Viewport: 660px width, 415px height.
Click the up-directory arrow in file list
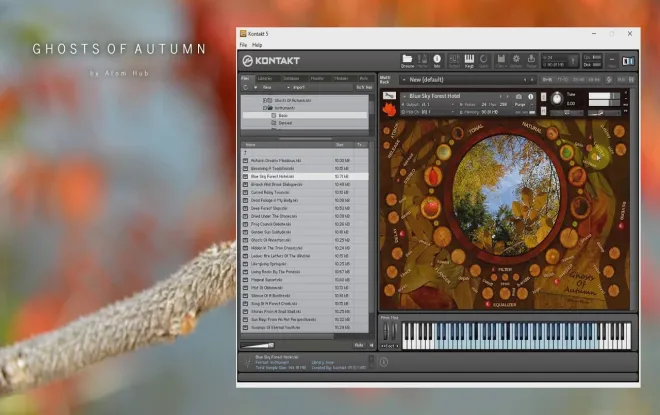[x=245, y=153]
